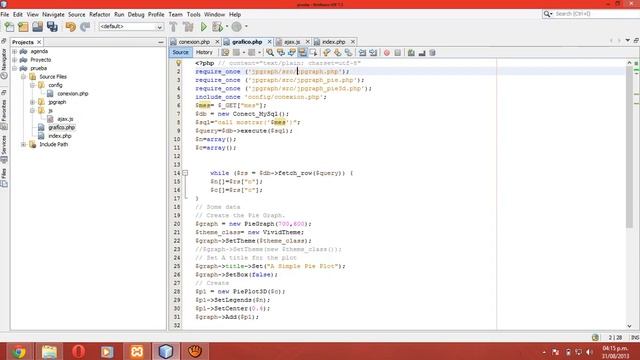Open the Refactor menu

pyautogui.click(x=100, y=14)
